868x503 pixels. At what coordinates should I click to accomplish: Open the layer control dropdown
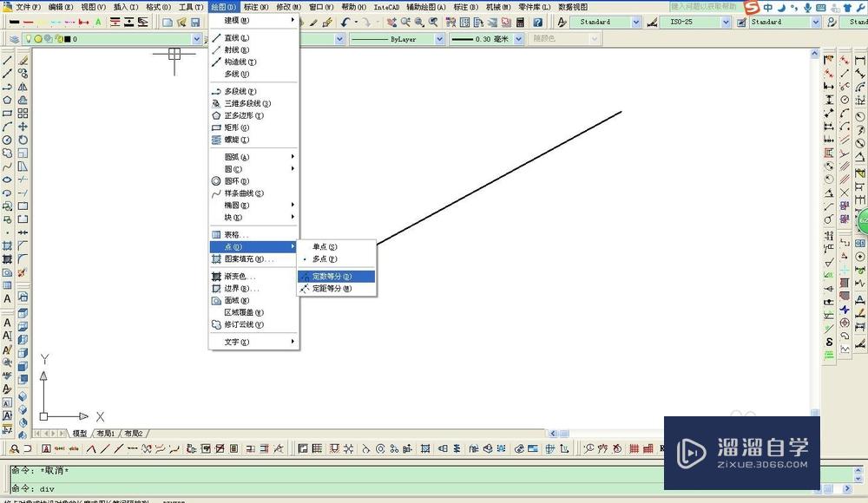pos(196,38)
